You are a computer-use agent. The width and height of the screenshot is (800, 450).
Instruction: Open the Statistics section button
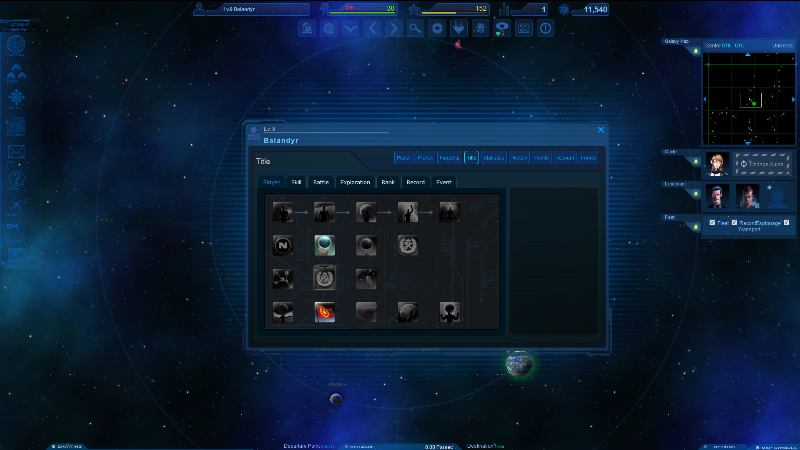494,158
